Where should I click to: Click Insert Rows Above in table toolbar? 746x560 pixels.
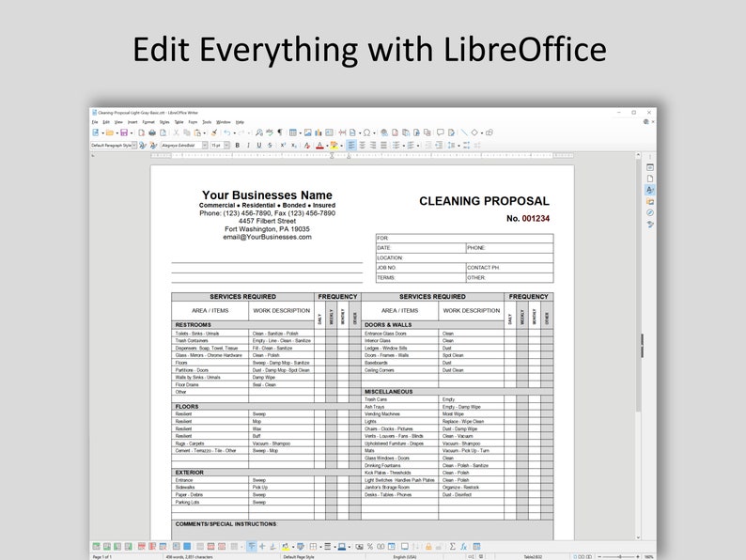96,547
